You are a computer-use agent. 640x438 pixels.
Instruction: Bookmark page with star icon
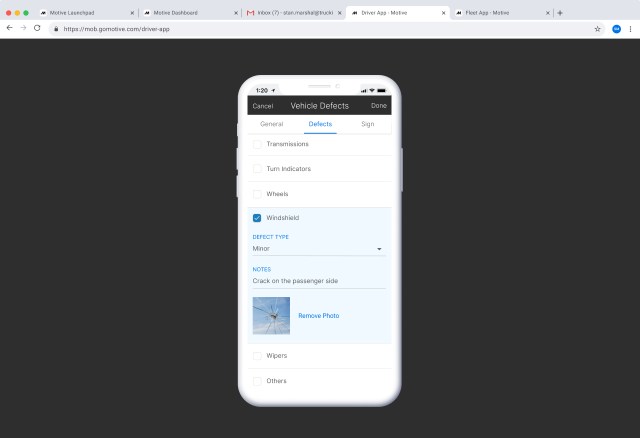tap(598, 29)
